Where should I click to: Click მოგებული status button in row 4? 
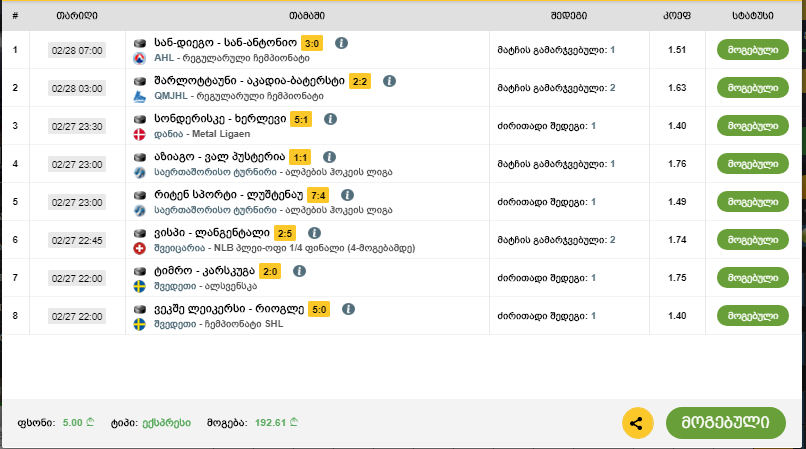click(753, 164)
